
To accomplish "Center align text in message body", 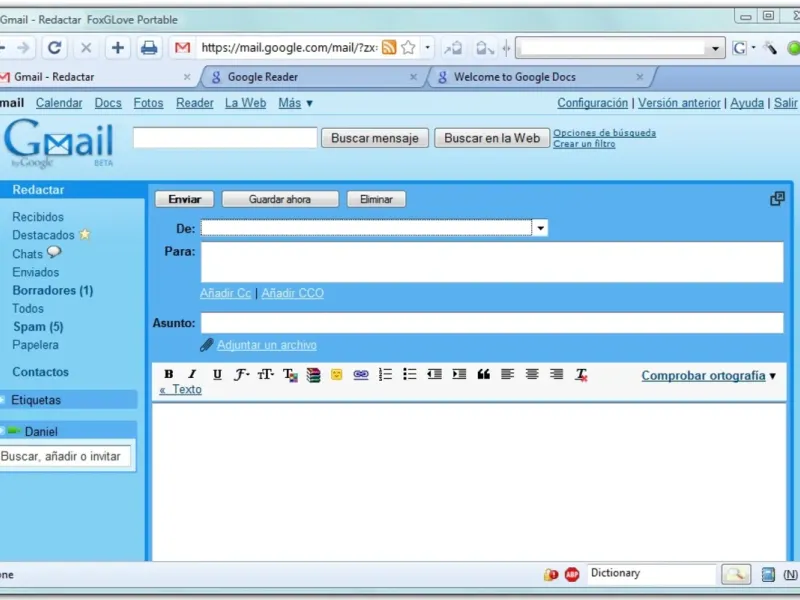I will pyautogui.click(x=532, y=374).
